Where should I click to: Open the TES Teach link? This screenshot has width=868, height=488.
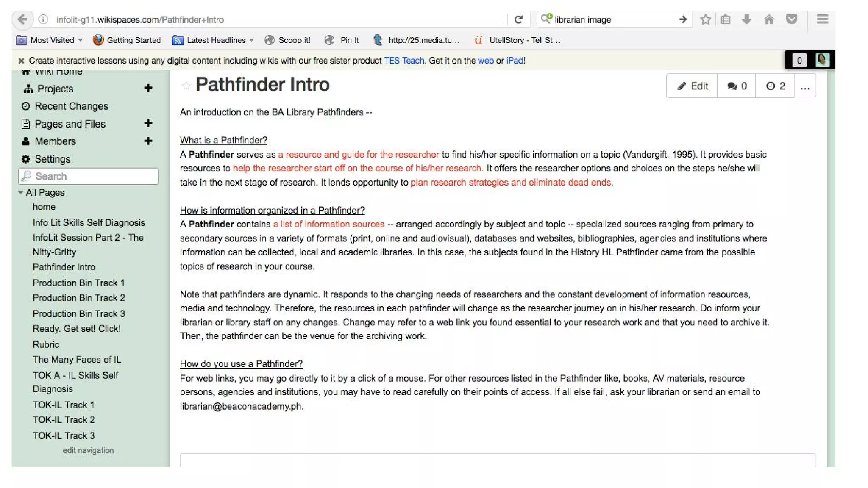403,61
